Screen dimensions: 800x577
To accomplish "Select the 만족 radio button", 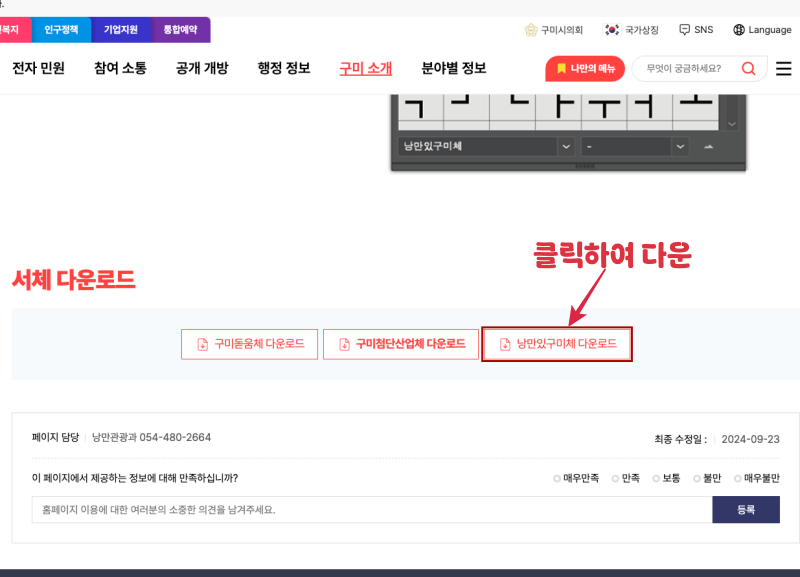I will pyautogui.click(x=615, y=479).
